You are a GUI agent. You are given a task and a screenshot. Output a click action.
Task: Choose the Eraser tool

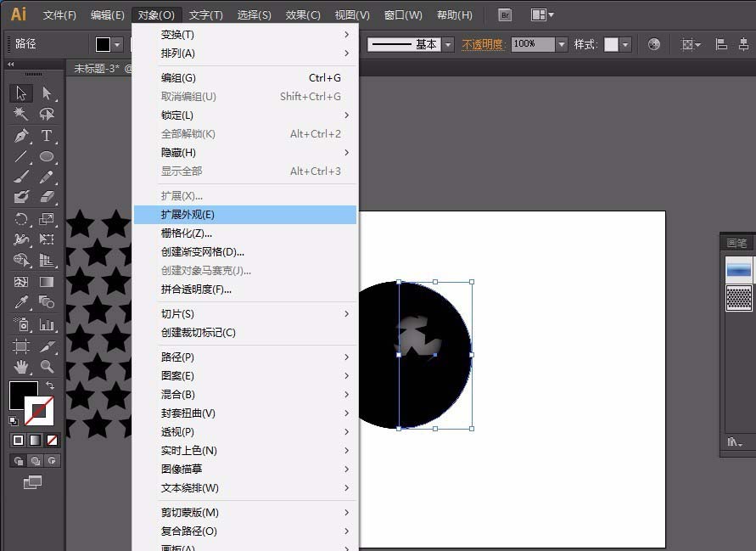[48, 198]
